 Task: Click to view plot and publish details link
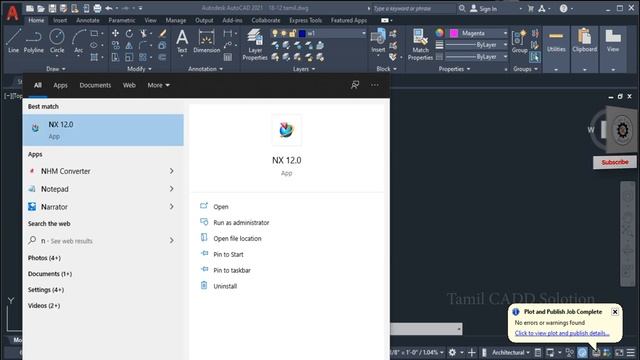coord(562,333)
